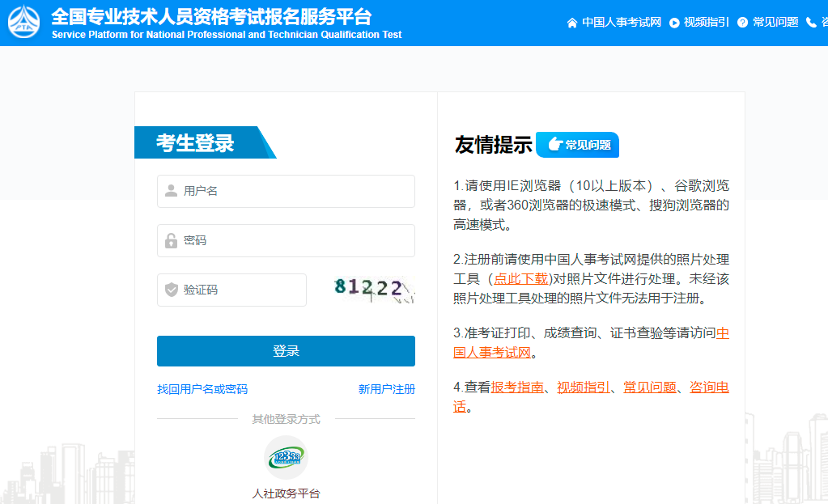The height and width of the screenshot is (504, 828).
Task: Click the 登录 login button
Action: pos(286,350)
